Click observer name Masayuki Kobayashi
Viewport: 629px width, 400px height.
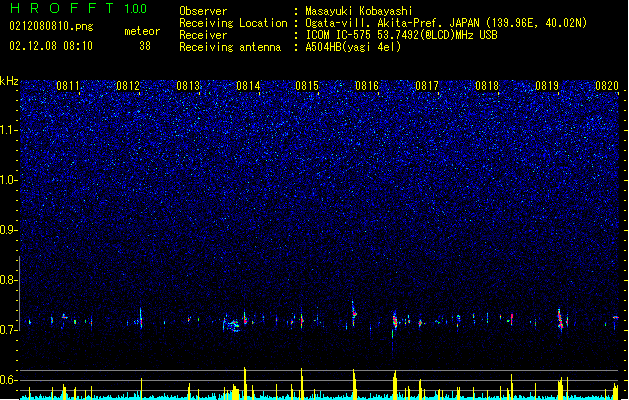point(359,11)
